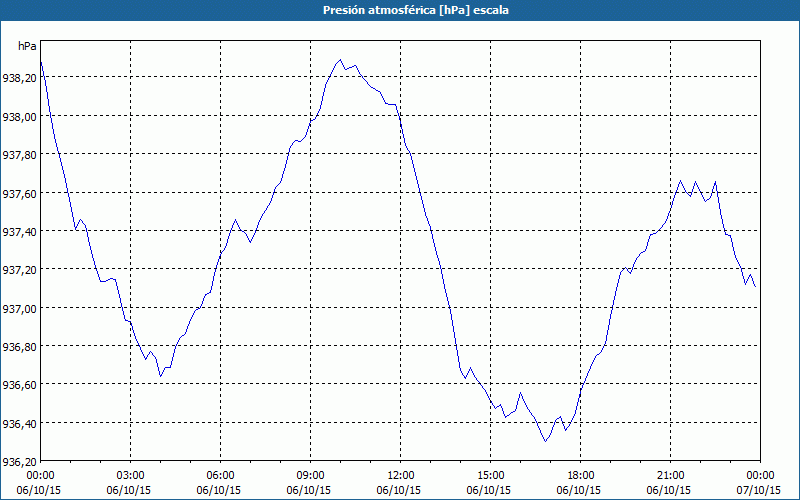Click the curve's lowest point near 17:00
Image resolution: width=800 pixels, height=500 pixels.
(x=545, y=441)
